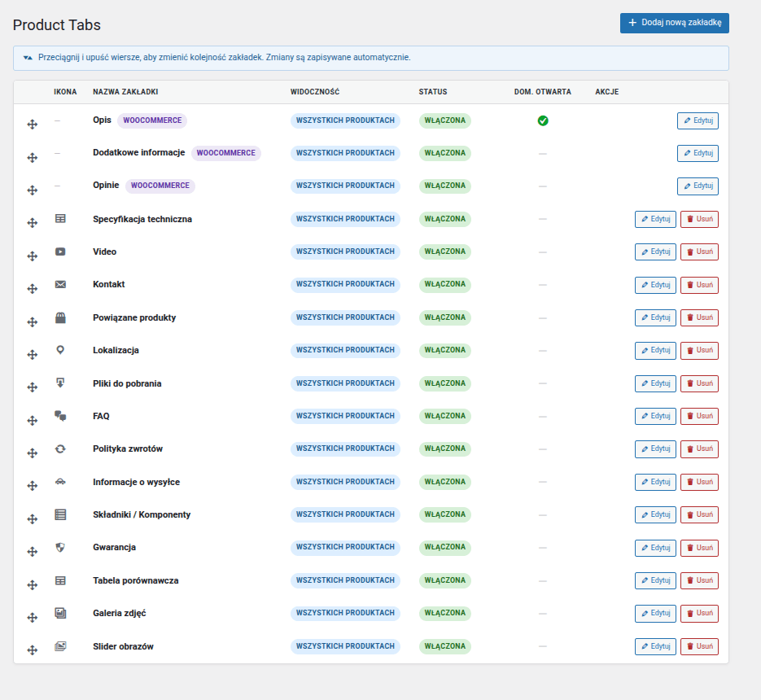Click the WIDOCZNOŚĆ column header

coord(314,92)
